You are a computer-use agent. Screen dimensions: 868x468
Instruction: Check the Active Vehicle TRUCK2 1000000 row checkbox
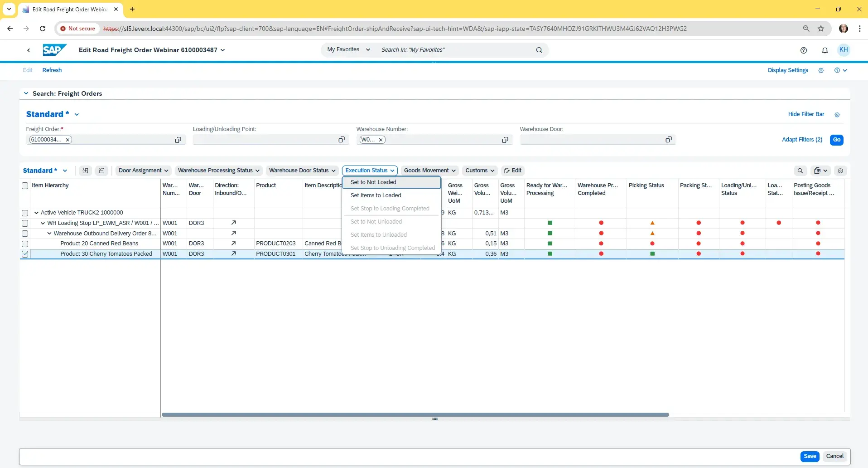coord(25,213)
